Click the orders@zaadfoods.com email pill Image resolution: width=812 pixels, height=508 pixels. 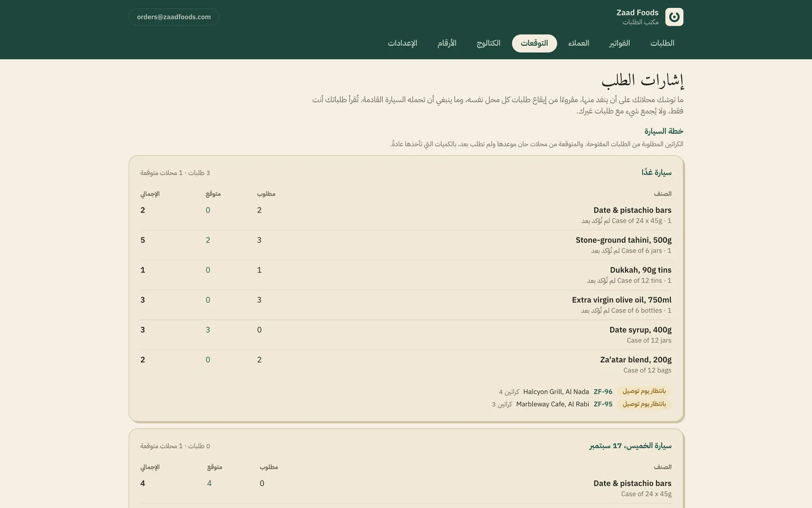174,17
